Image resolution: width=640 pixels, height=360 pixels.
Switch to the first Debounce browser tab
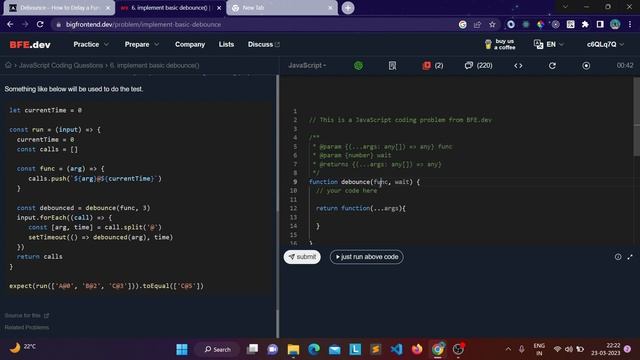[59, 8]
